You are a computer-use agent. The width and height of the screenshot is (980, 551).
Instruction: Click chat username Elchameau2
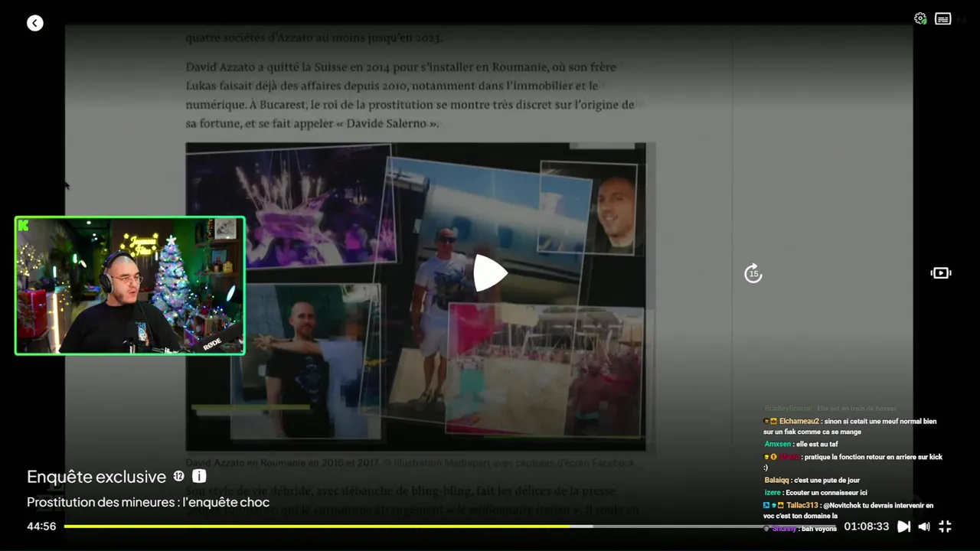(x=799, y=421)
